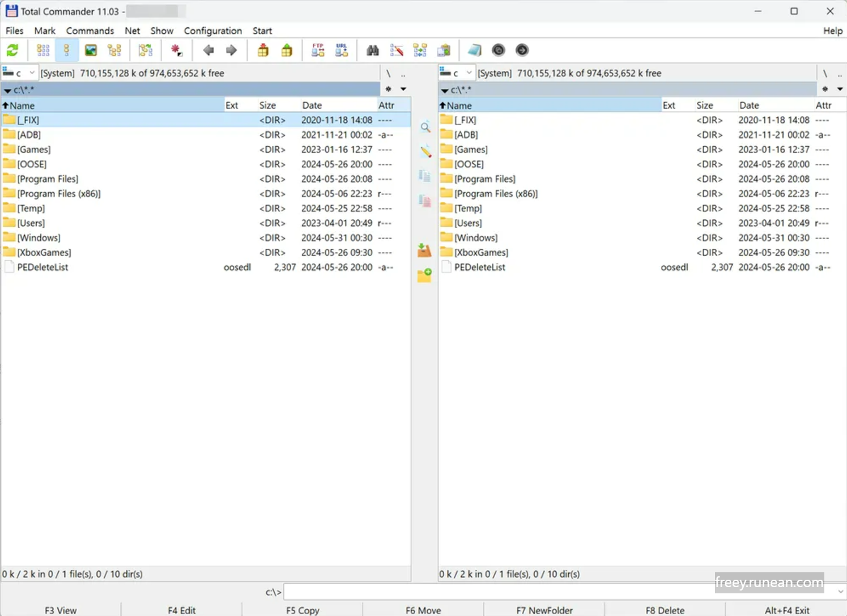Screen dimensions: 847x616
Task: Click the unpack files icon with green arrow
Action: (x=287, y=50)
